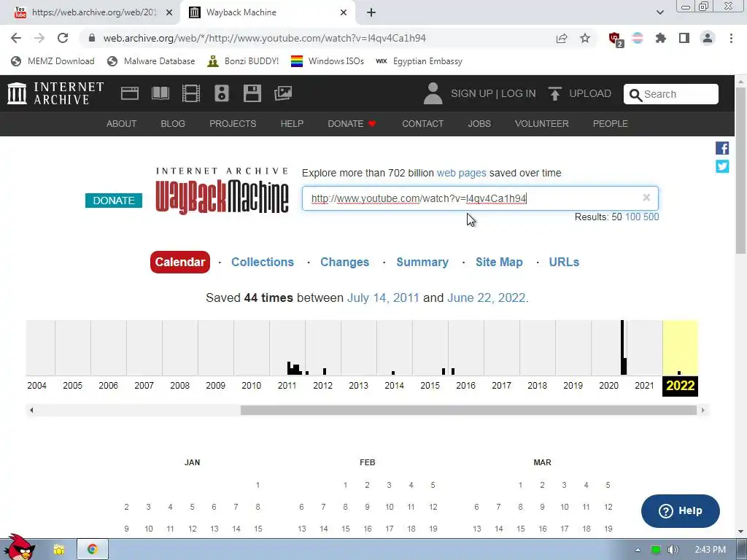Click the timeline horizontal scrollbar thumb
Image resolution: width=747 pixels, height=560 pixels.
(468, 410)
